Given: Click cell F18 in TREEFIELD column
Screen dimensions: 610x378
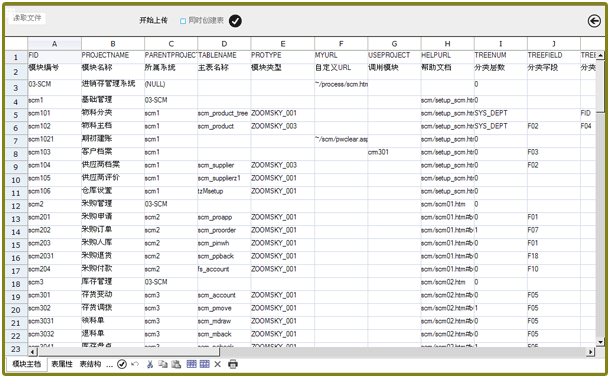Looking at the screenshot, I should click(x=554, y=257).
